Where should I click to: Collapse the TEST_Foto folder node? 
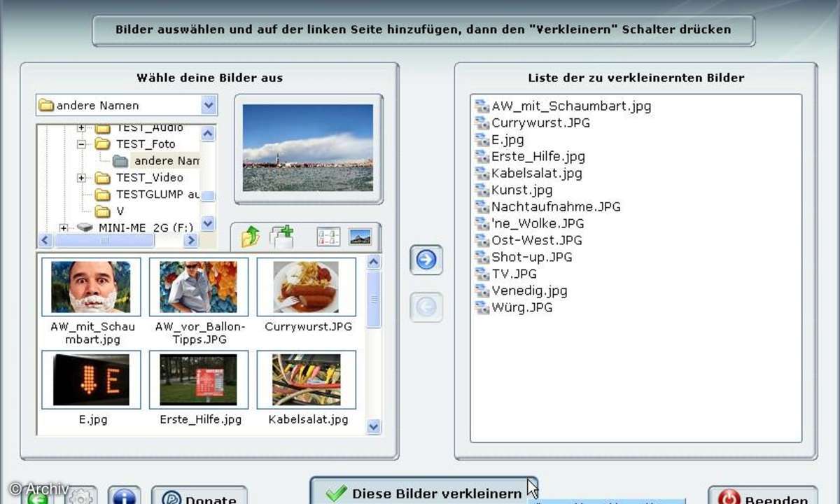coord(82,144)
